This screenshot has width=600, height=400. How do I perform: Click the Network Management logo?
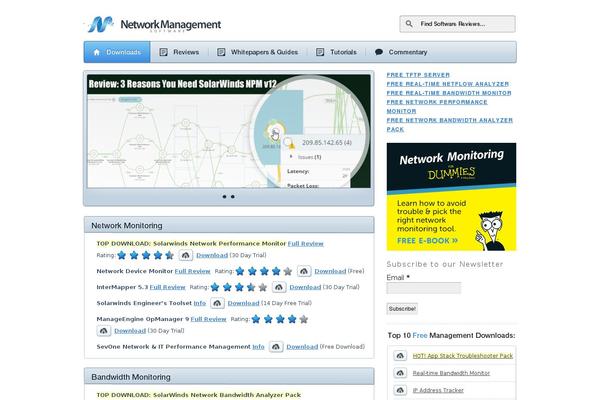point(154,24)
